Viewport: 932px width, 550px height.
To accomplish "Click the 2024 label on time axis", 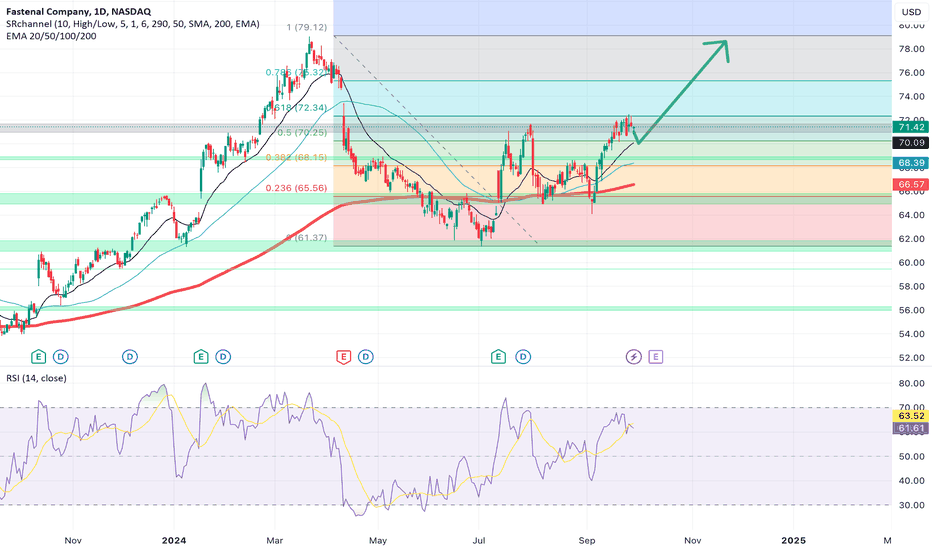I will pyautogui.click(x=174, y=540).
